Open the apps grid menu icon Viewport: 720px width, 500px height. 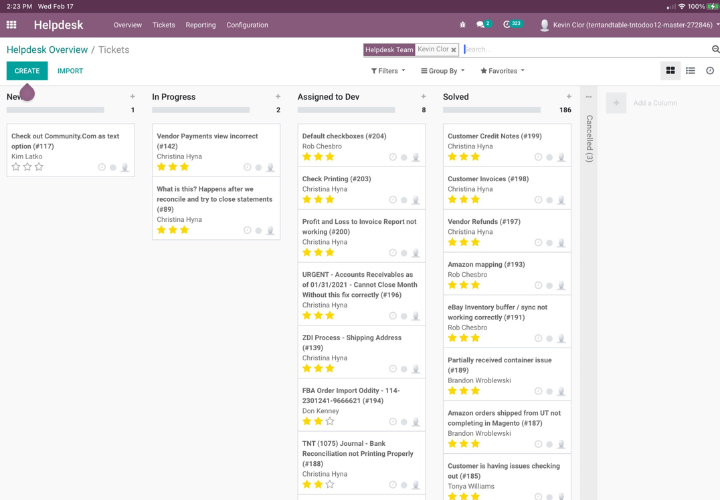click(12, 24)
